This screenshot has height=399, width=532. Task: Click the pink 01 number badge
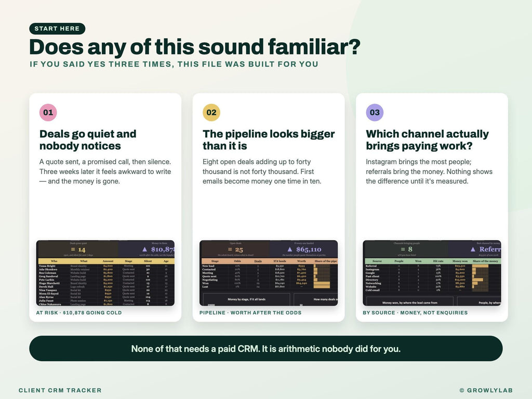(48, 112)
